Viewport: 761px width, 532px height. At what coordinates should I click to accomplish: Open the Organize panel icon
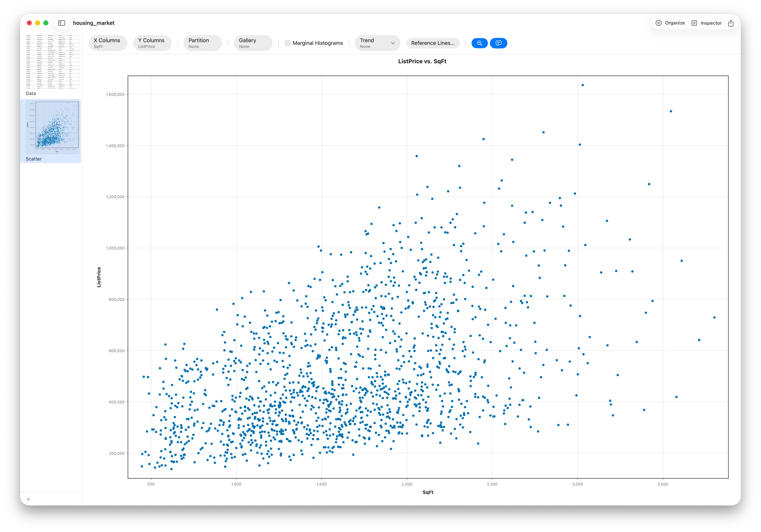pyautogui.click(x=658, y=23)
